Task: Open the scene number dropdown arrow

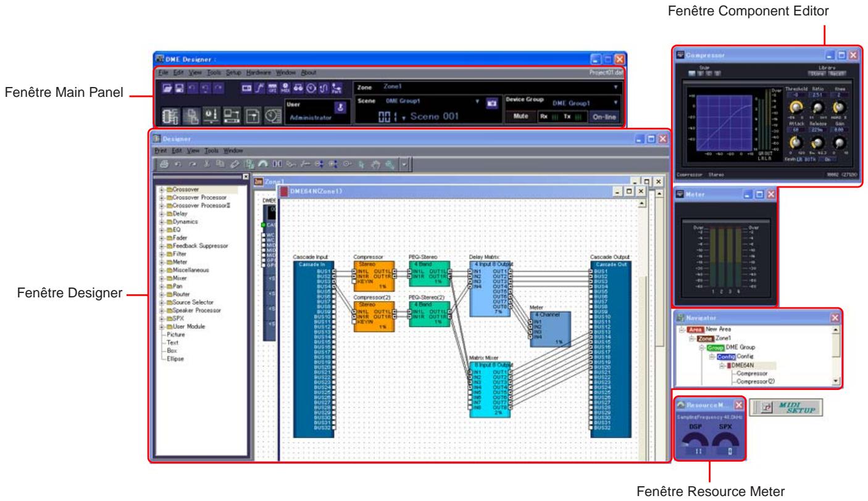Action: pos(403,118)
